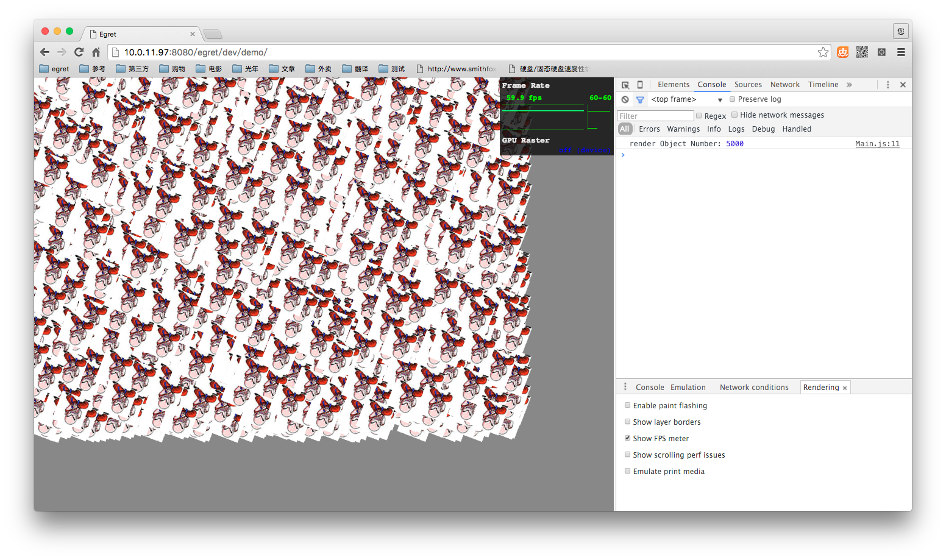Switch to the Network panel
The height and width of the screenshot is (560, 946).
tap(785, 85)
